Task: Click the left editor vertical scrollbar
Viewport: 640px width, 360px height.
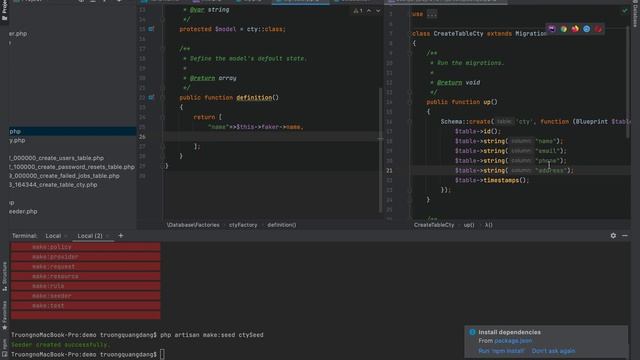Action: (x=380, y=151)
